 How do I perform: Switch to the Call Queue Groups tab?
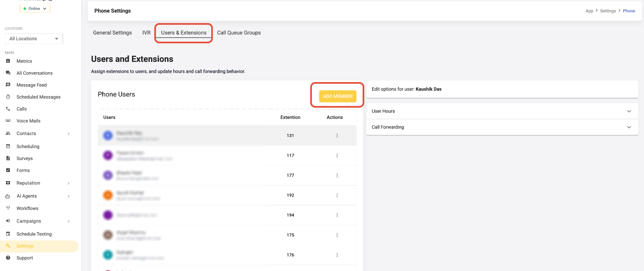pyautogui.click(x=239, y=33)
